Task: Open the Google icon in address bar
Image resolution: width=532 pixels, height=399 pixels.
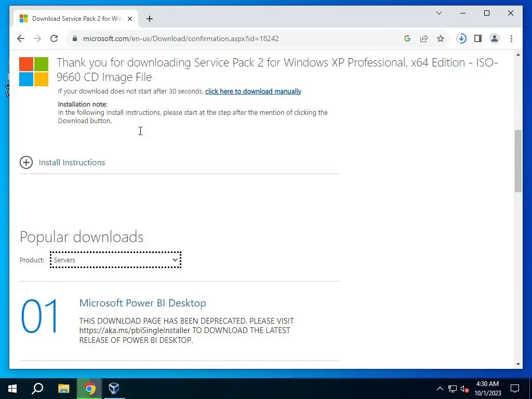Action: 407,38
